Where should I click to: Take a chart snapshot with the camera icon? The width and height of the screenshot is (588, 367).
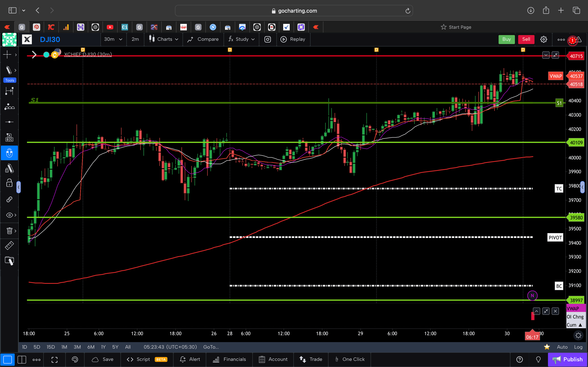(268, 39)
